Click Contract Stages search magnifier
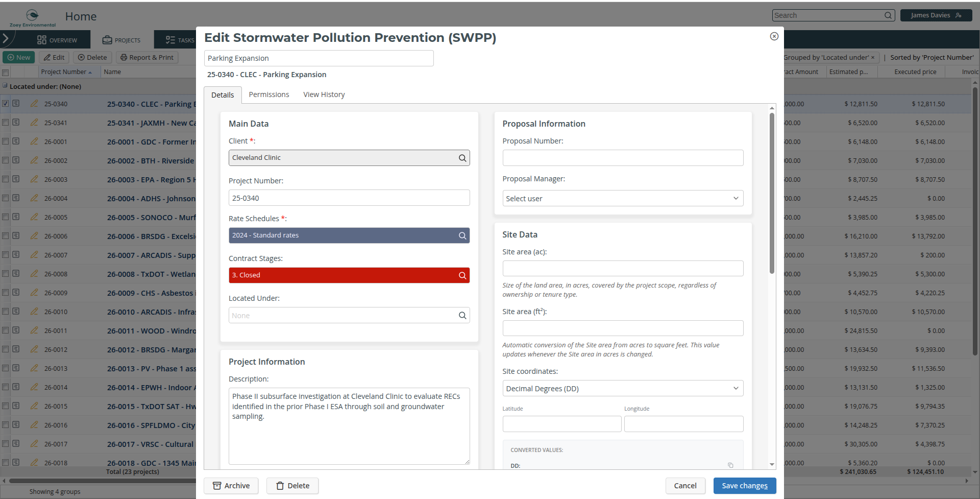The image size is (980, 499). tap(462, 275)
